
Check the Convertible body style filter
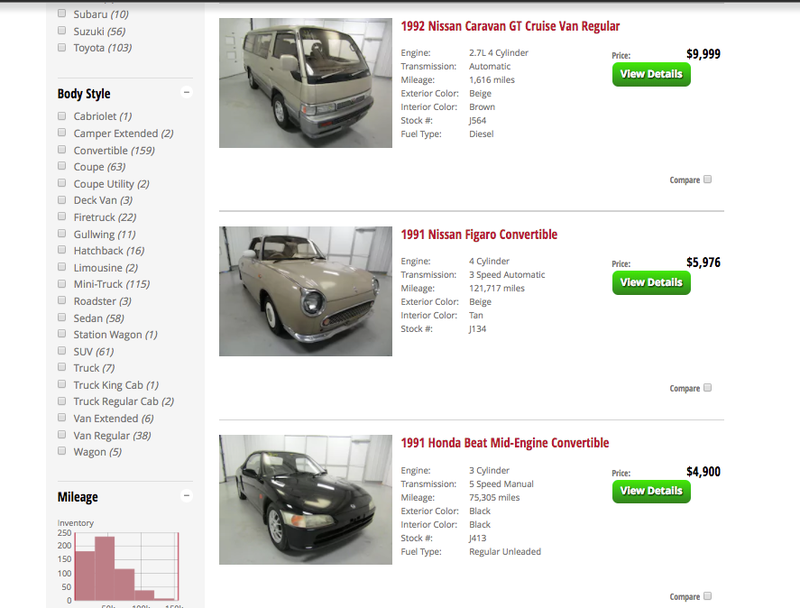click(62, 149)
